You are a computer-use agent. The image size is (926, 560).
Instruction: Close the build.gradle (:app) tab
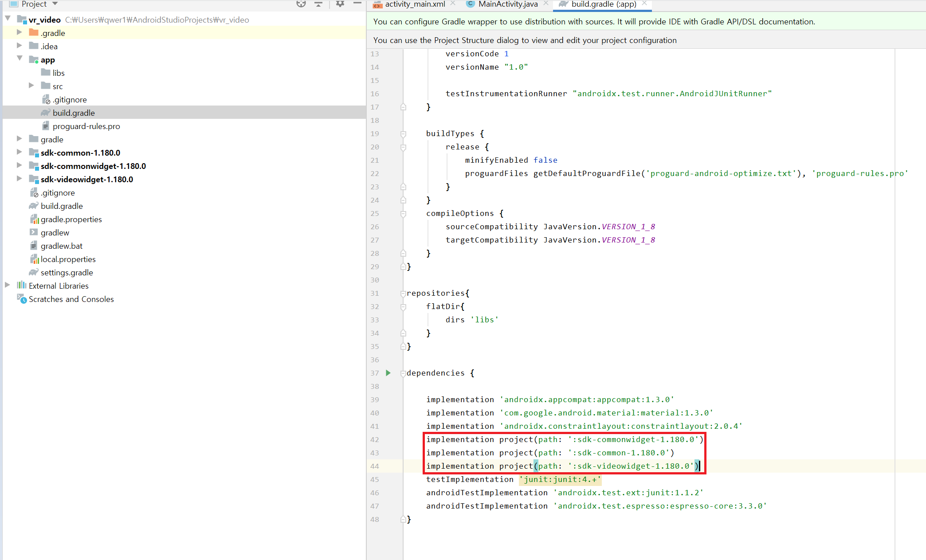click(x=644, y=4)
